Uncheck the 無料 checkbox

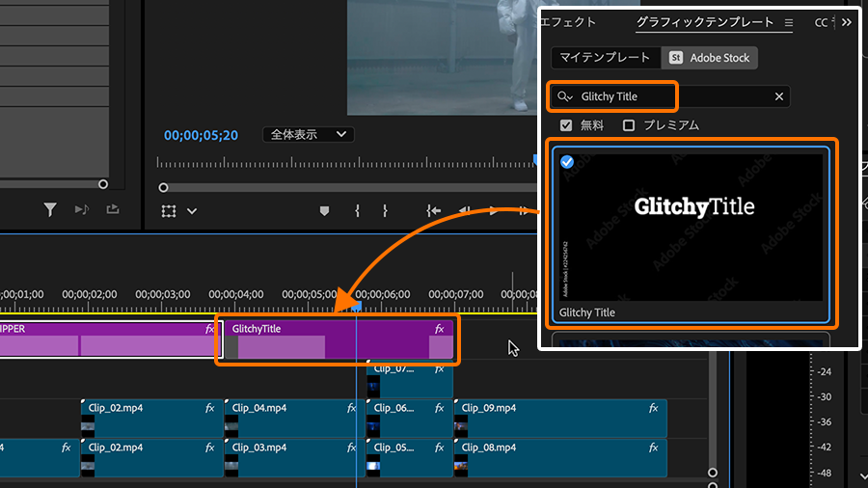[x=566, y=125]
